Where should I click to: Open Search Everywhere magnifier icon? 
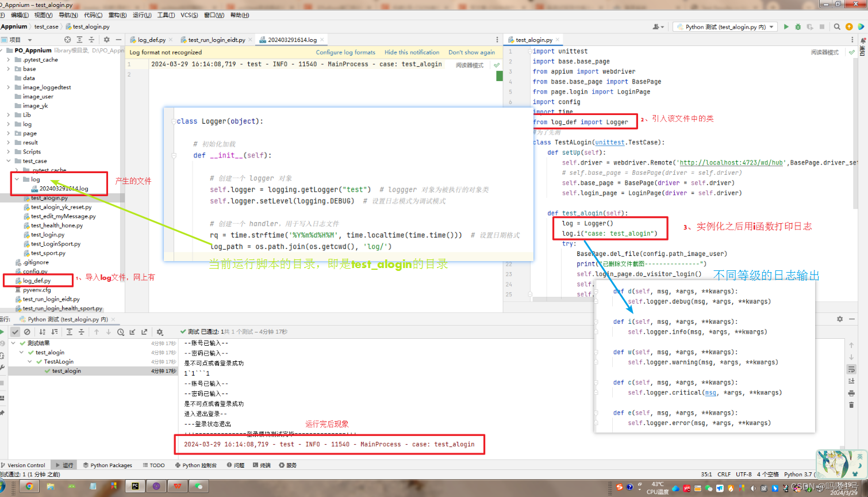pyautogui.click(x=837, y=26)
